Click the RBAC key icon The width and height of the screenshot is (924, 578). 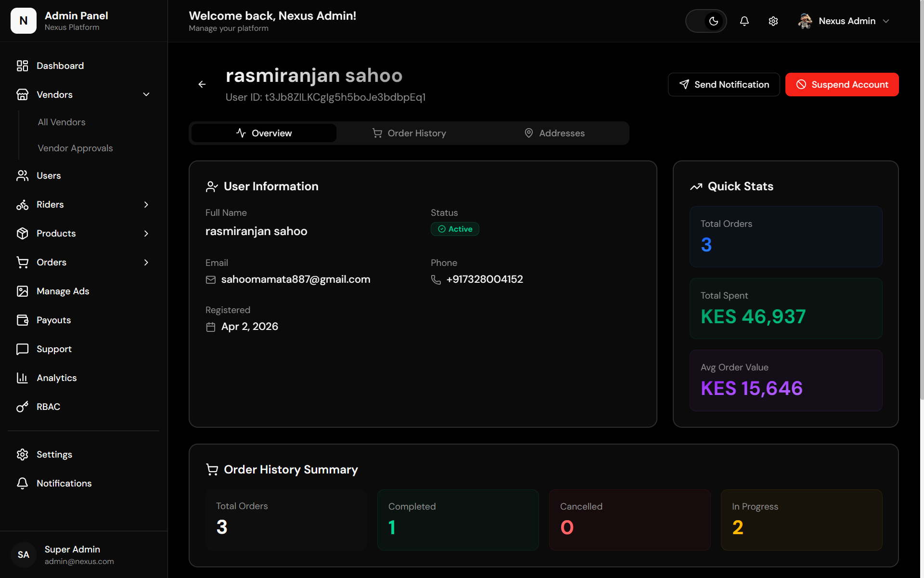tap(23, 407)
